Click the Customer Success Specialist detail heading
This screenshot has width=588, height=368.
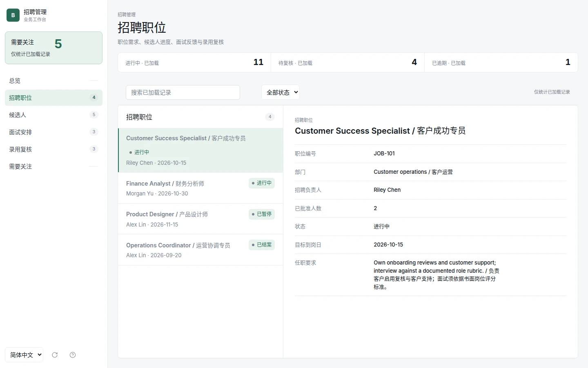(380, 131)
